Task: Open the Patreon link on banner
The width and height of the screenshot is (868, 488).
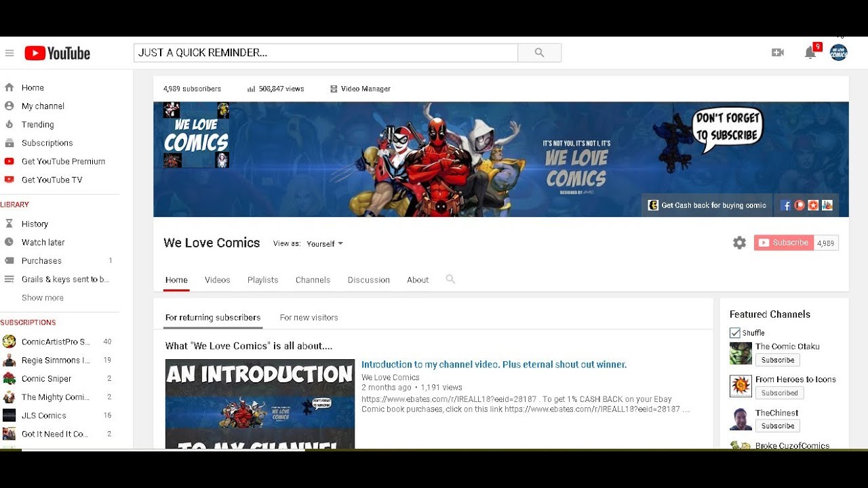Action: tap(800, 205)
